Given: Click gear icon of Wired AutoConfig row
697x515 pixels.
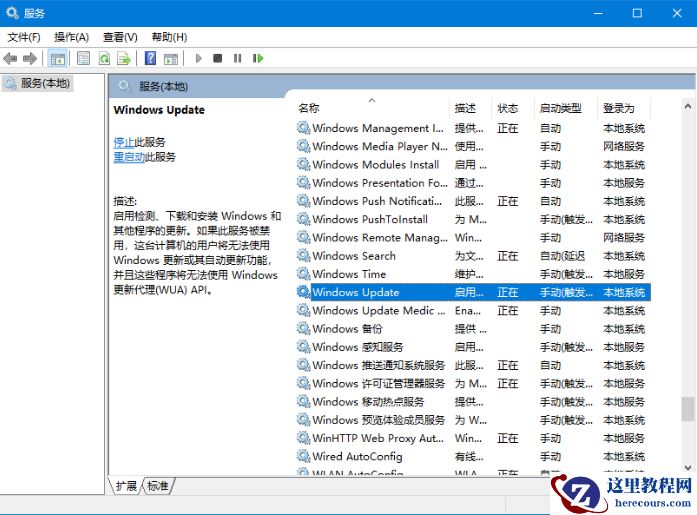Looking at the screenshot, I should [304, 456].
